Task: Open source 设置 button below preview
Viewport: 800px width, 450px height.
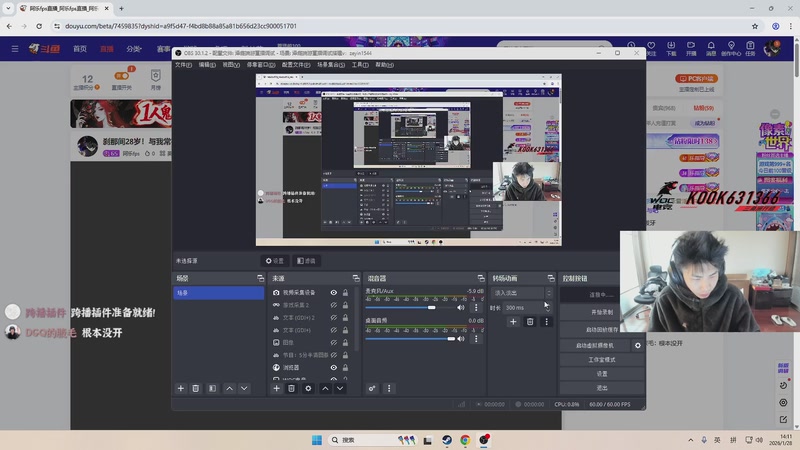Action: tap(274, 261)
